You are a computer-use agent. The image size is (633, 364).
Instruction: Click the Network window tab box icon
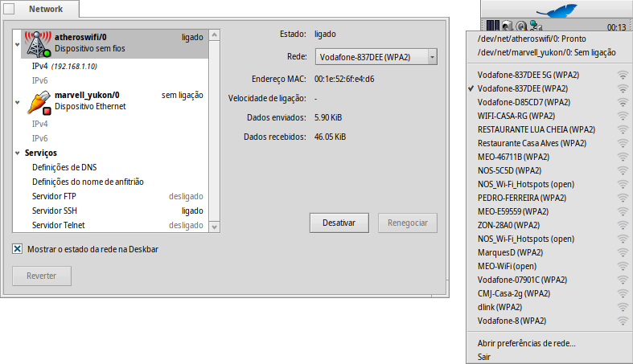coord(9,9)
